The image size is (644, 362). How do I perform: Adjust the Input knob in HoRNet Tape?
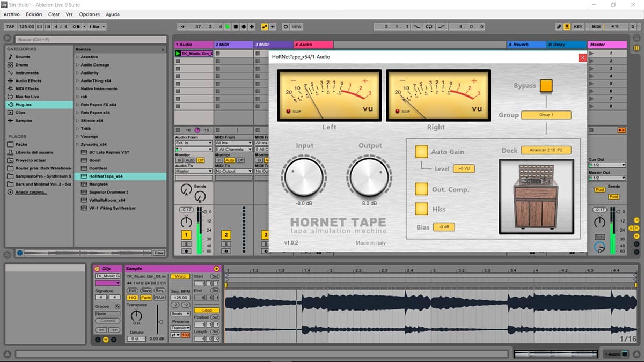click(x=304, y=176)
